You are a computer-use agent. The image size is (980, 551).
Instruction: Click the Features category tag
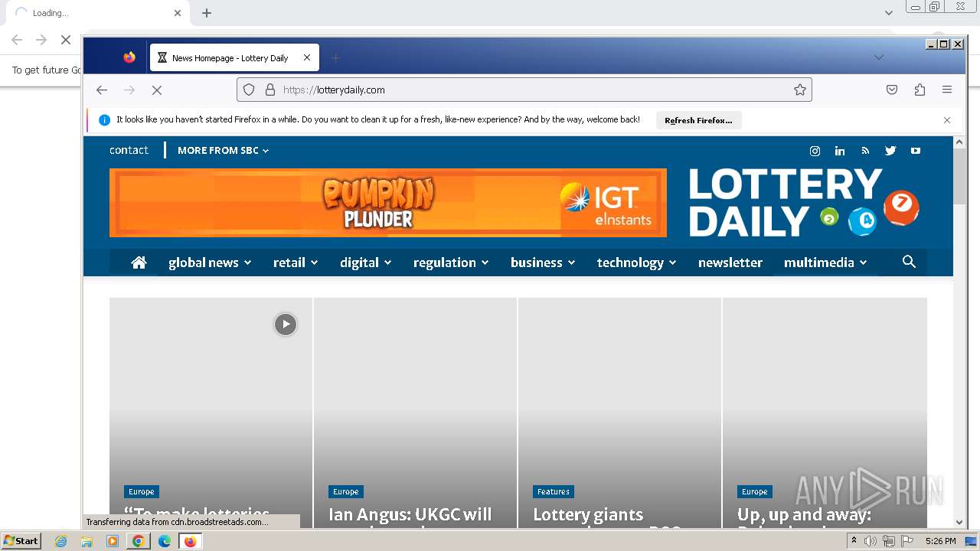point(554,491)
